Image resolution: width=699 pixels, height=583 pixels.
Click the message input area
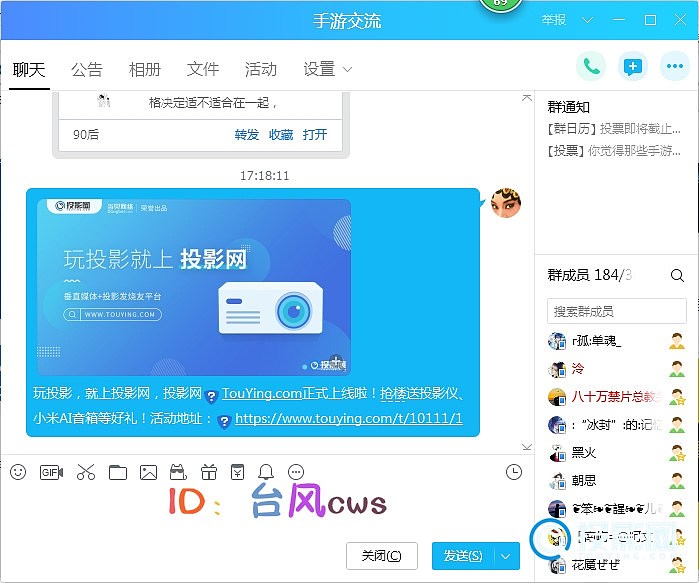(x=267, y=510)
